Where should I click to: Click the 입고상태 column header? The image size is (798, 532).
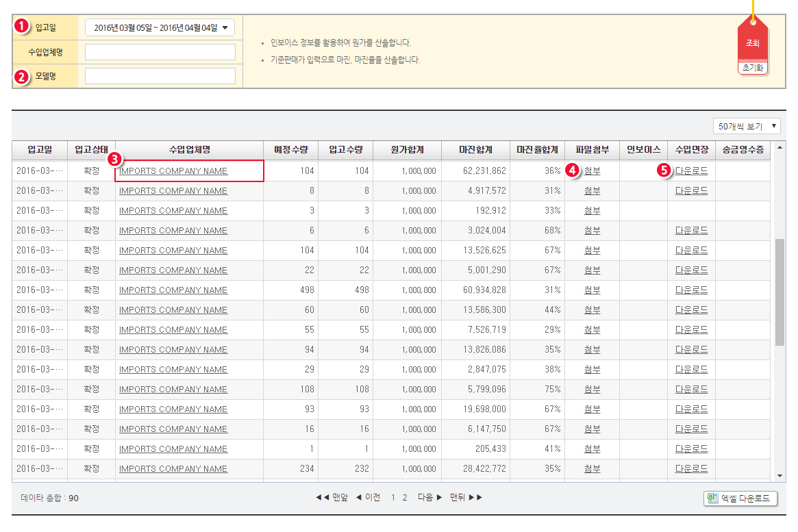92,149
